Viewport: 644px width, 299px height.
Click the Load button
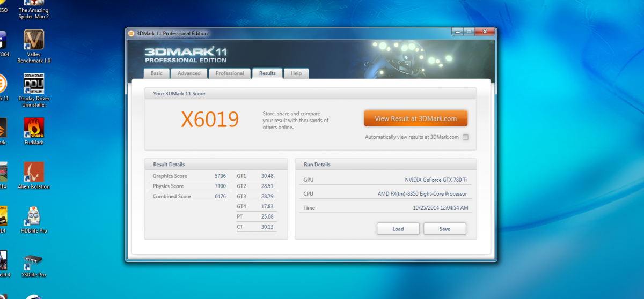[398, 229]
